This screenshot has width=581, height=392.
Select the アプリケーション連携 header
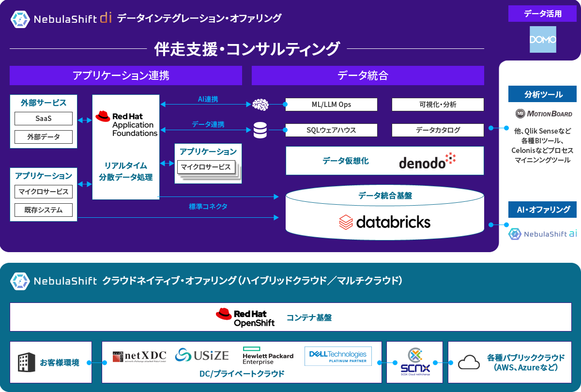[126, 75]
